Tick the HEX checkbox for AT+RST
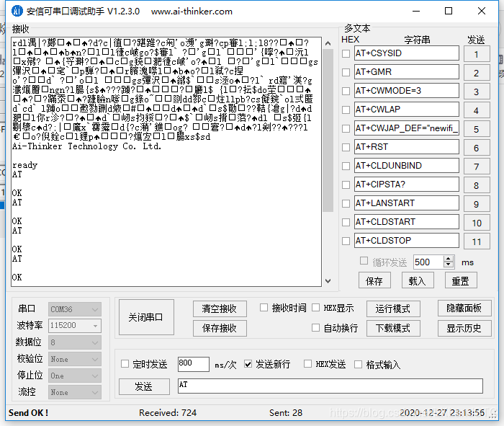The image size is (504, 426). [x=346, y=147]
